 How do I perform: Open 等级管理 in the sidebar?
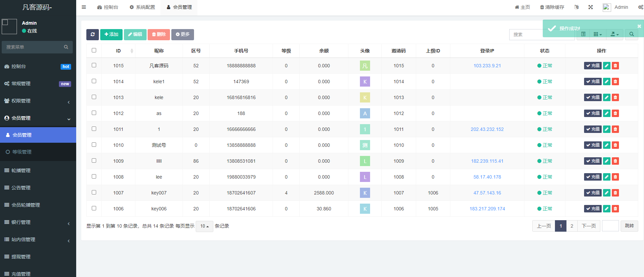(22, 152)
